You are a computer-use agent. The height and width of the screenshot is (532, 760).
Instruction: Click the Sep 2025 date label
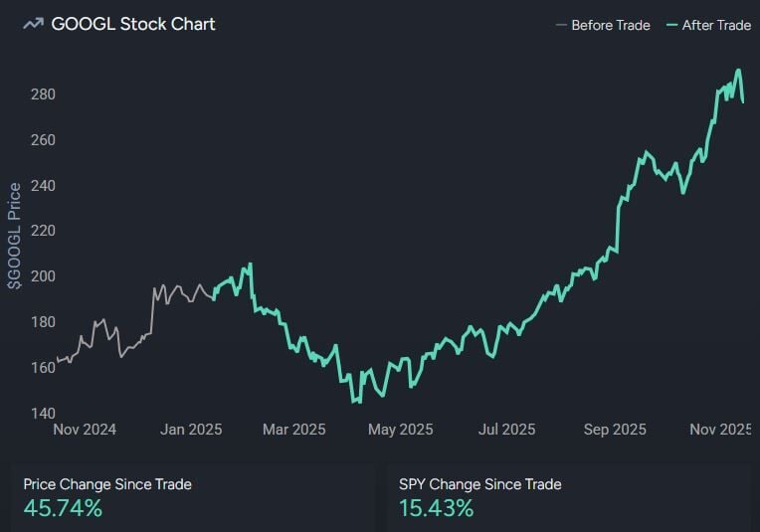pos(614,430)
